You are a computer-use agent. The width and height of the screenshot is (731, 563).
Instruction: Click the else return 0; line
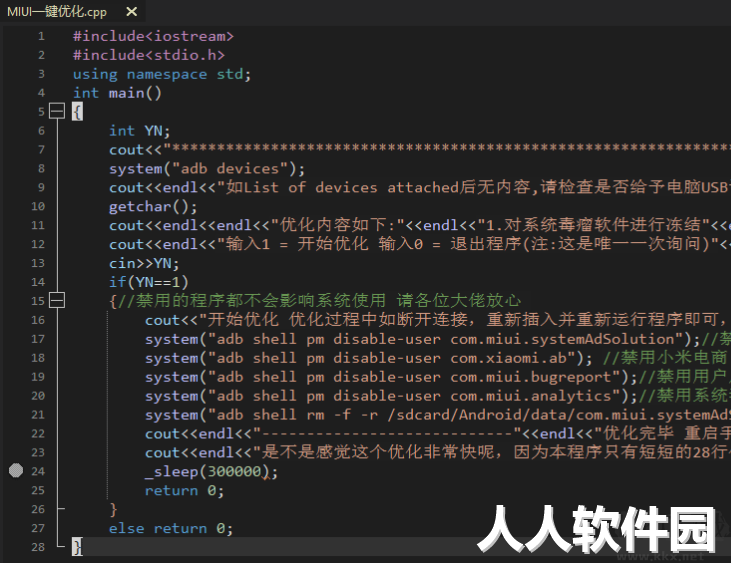171,528
